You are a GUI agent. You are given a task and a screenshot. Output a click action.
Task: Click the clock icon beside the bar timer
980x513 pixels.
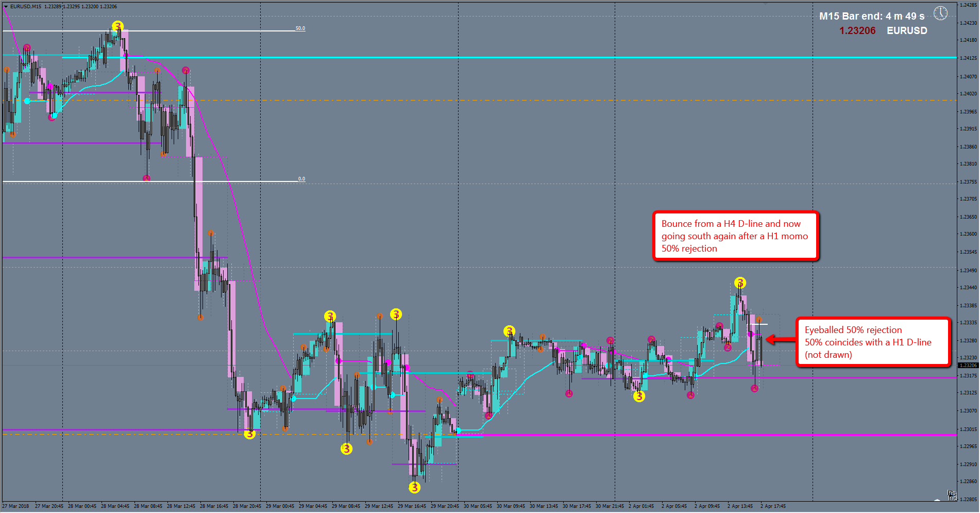940,13
